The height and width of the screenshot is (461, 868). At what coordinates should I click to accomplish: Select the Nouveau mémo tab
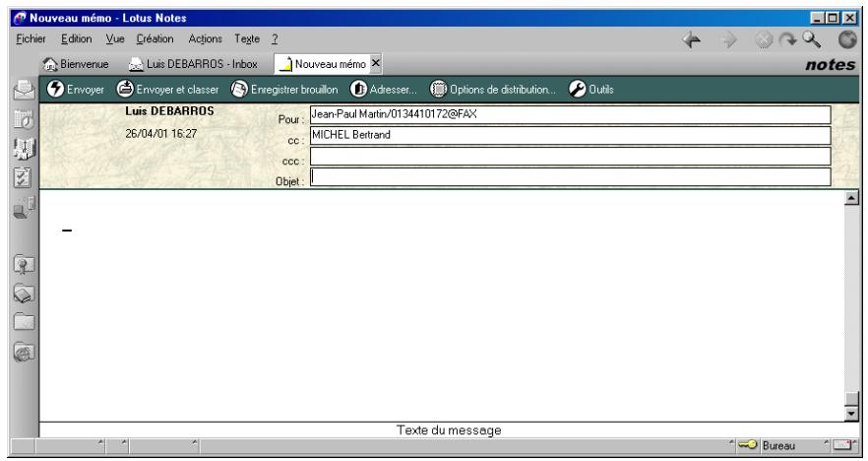tap(323, 64)
